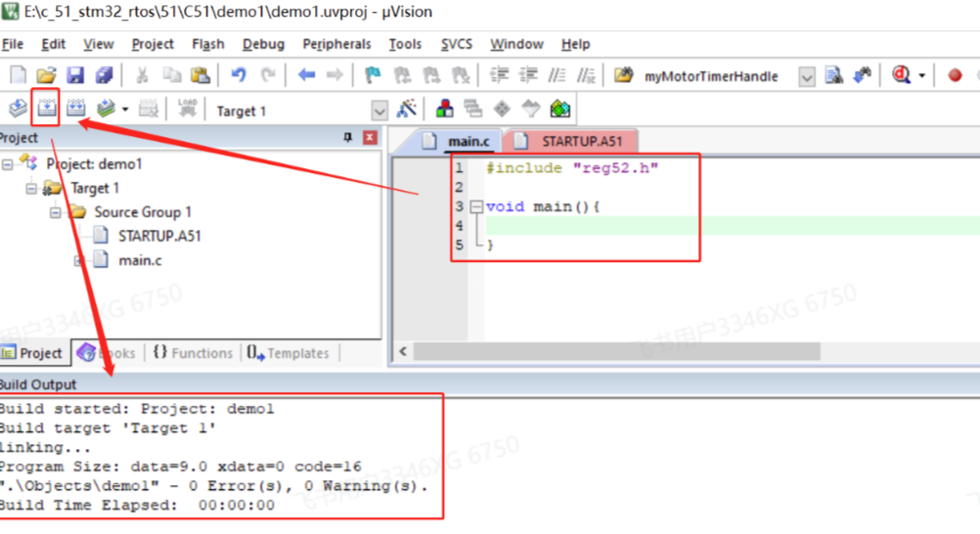The image size is (980, 534).
Task: Click the Copy icon in the toolbar
Action: pyautogui.click(x=171, y=75)
